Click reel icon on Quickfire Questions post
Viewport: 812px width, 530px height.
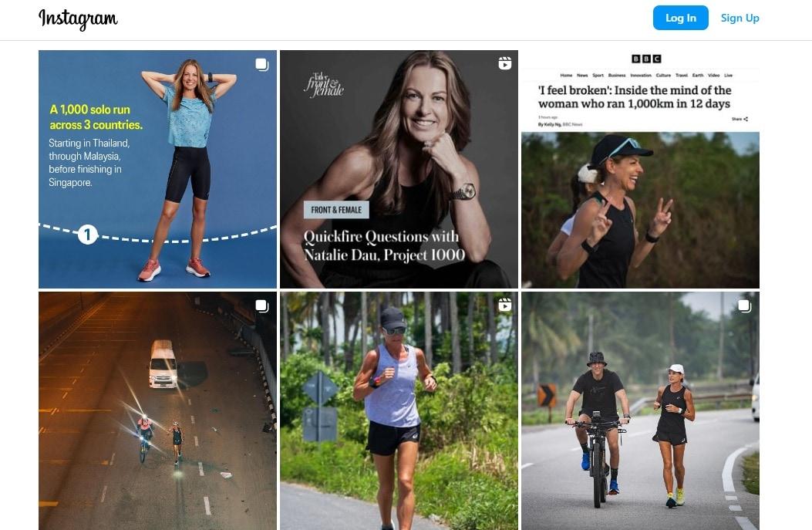coord(505,63)
